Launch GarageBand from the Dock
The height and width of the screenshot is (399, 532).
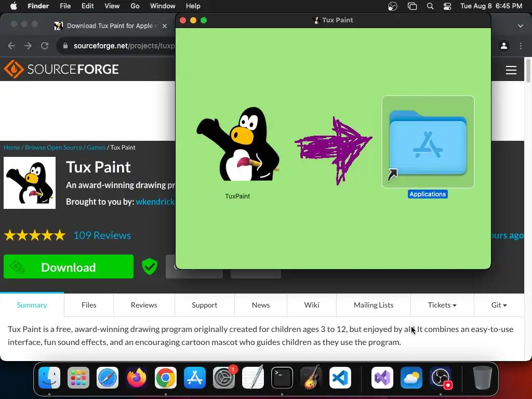(311, 378)
